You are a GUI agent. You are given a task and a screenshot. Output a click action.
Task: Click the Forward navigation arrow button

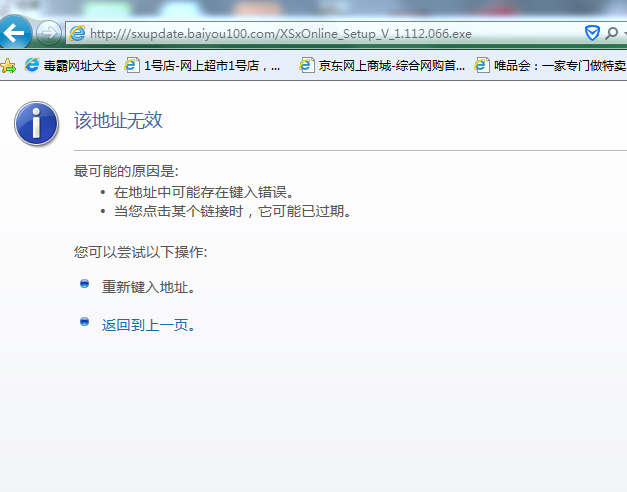pyautogui.click(x=47, y=33)
